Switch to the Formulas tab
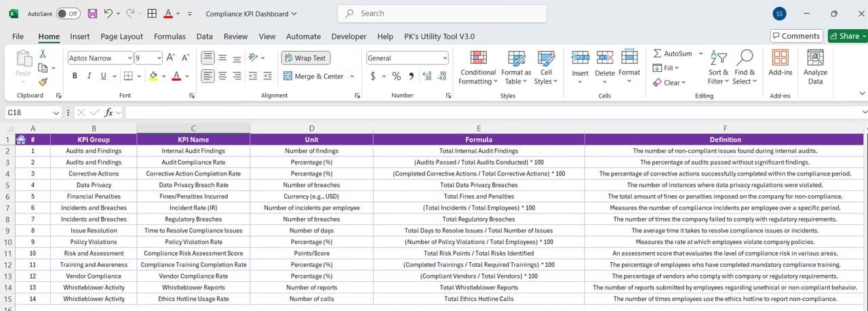This screenshot has width=868, height=311. coord(170,37)
